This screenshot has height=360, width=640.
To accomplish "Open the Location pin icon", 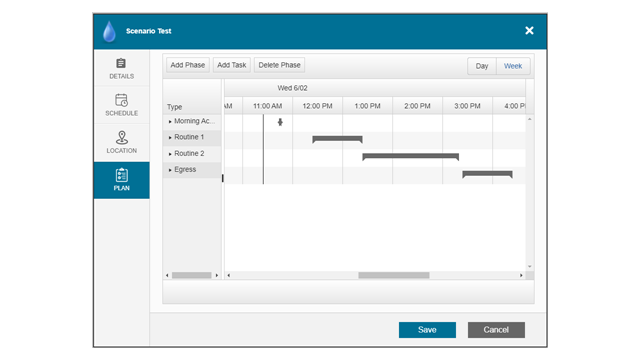I will point(121,138).
